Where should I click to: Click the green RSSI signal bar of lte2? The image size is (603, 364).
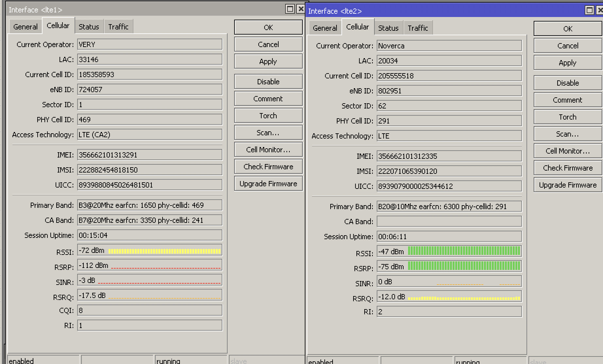click(x=464, y=251)
